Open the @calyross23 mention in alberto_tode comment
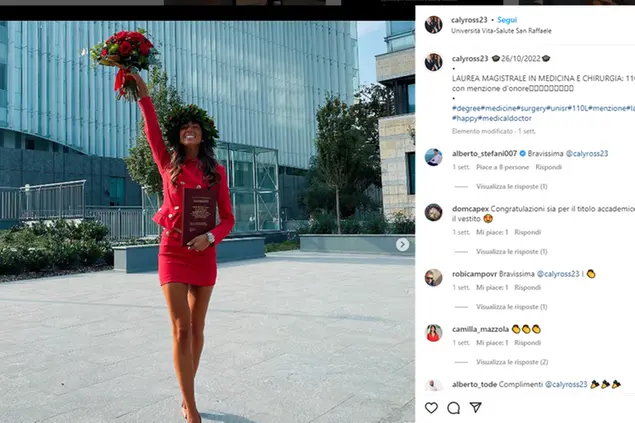Viewport: 635px width, 423px height. tap(566, 384)
